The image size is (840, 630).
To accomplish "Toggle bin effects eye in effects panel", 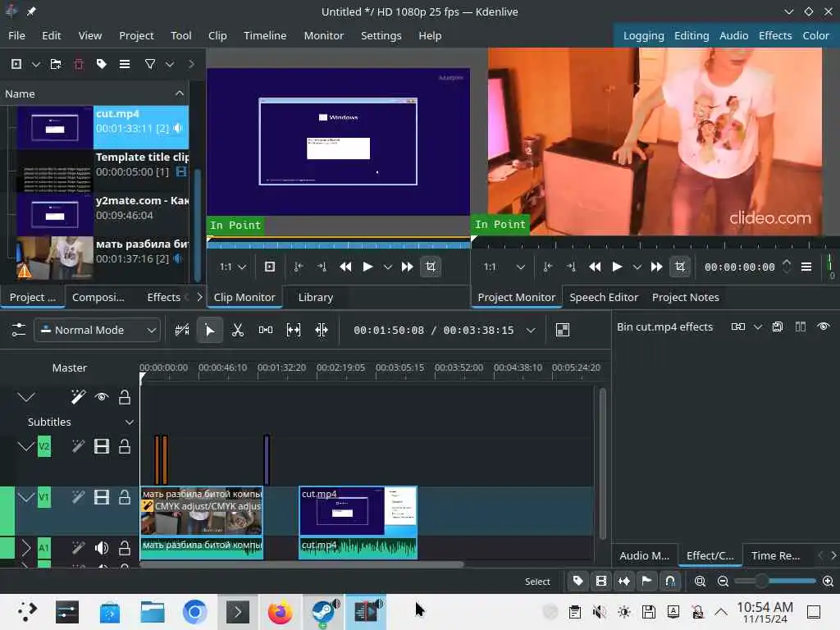I will click(824, 326).
